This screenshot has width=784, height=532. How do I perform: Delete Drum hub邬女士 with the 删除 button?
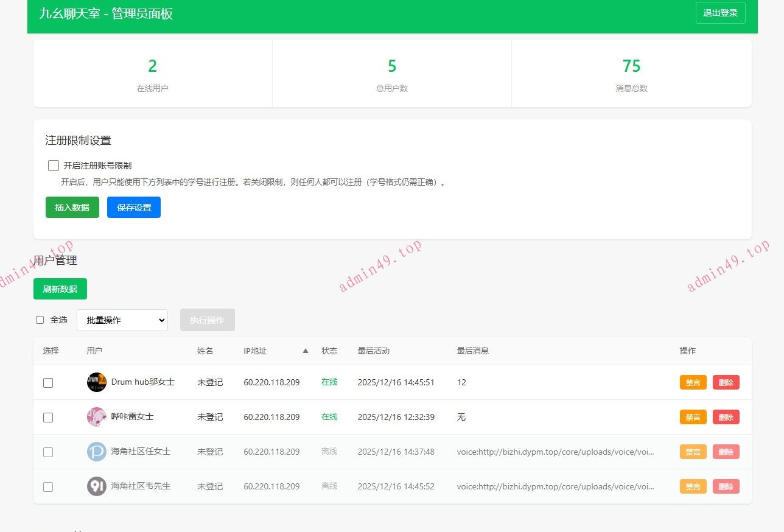[726, 382]
